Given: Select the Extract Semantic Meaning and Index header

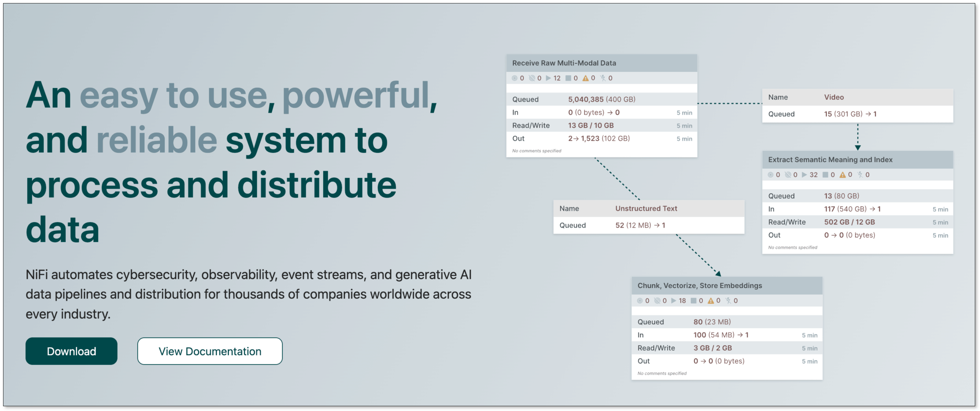Looking at the screenshot, I should pos(858,160).
